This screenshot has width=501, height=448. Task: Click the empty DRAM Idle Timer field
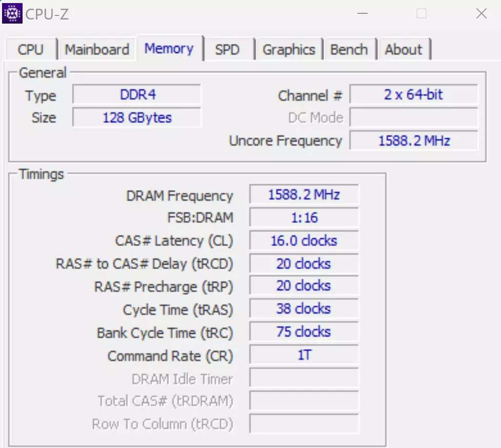pos(304,377)
